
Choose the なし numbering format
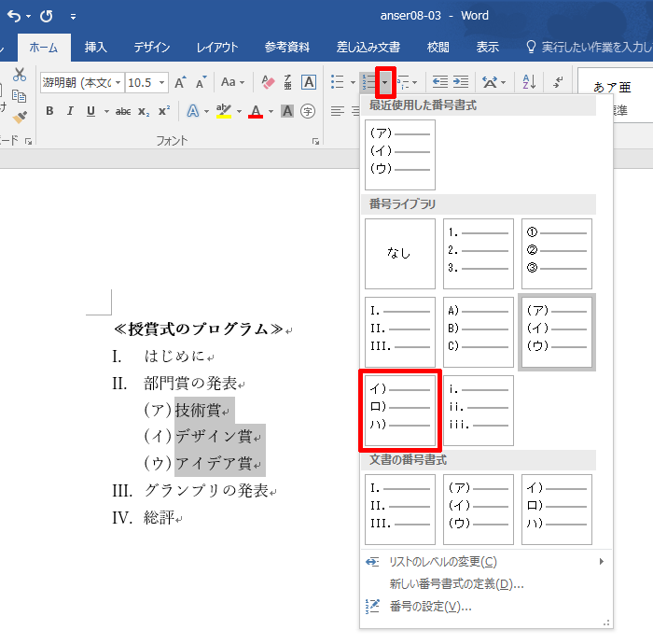tap(400, 253)
